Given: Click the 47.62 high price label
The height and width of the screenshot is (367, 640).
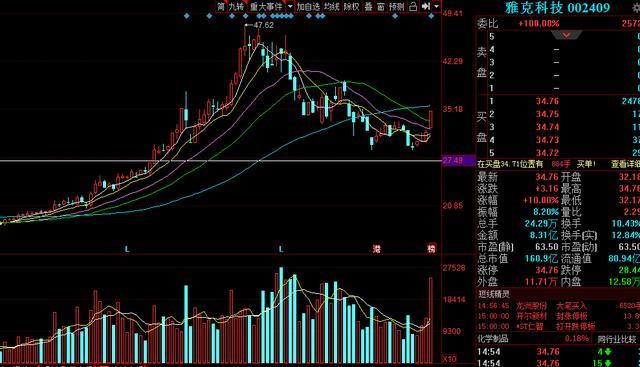Looking at the screenshot, I should (264, 25).
